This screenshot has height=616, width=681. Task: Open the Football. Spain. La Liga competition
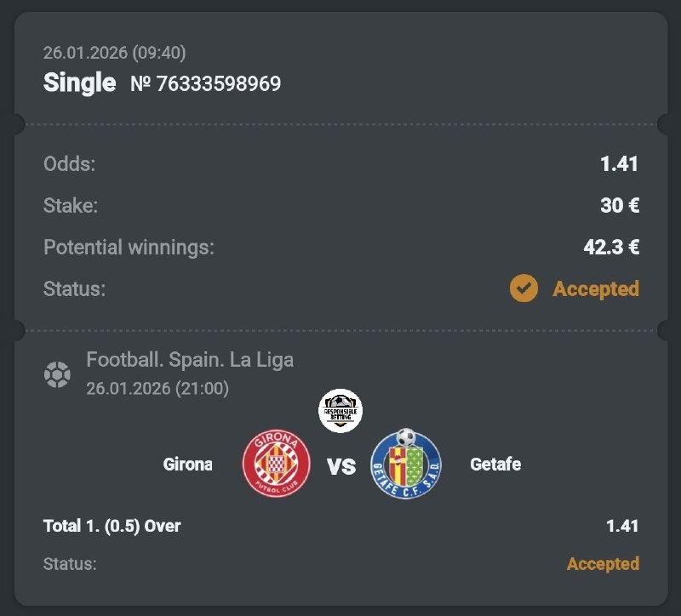(x=189, y=361)
